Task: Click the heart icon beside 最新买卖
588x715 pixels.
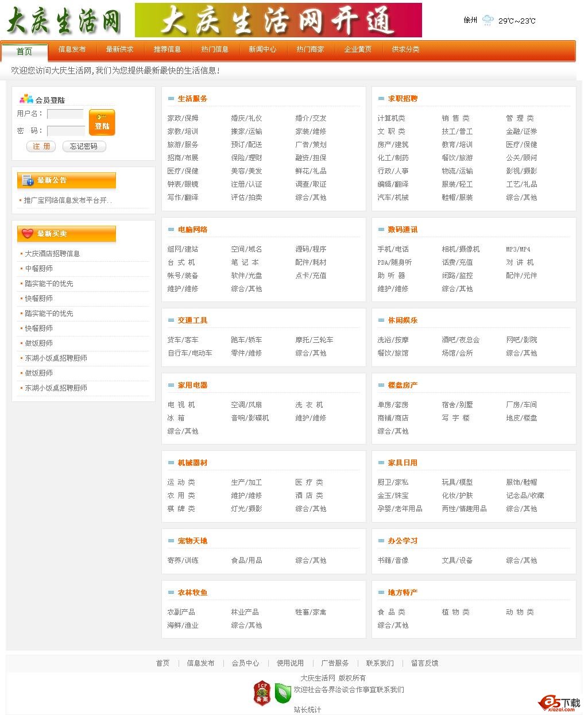Action: click(27, 234)
